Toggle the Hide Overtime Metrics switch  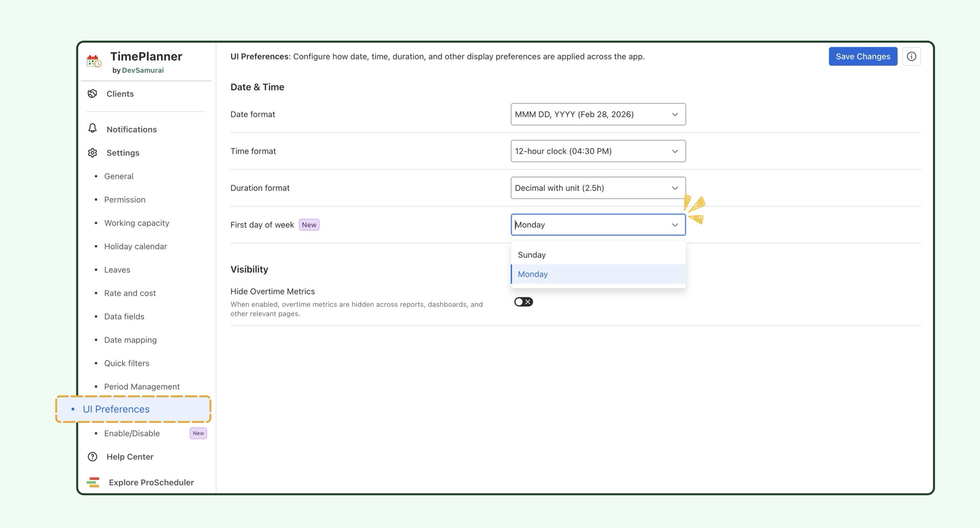(x=523, y=302)
